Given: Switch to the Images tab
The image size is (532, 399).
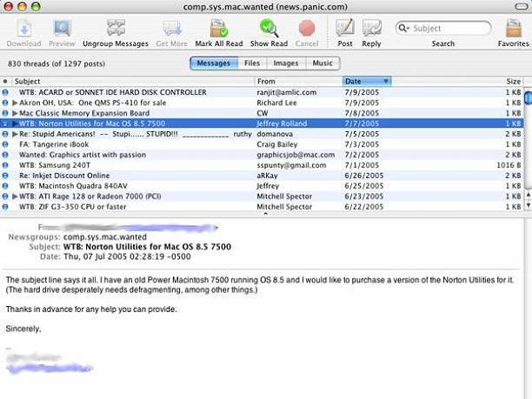Looking at the screenshot, I should [x=285, y=63].
